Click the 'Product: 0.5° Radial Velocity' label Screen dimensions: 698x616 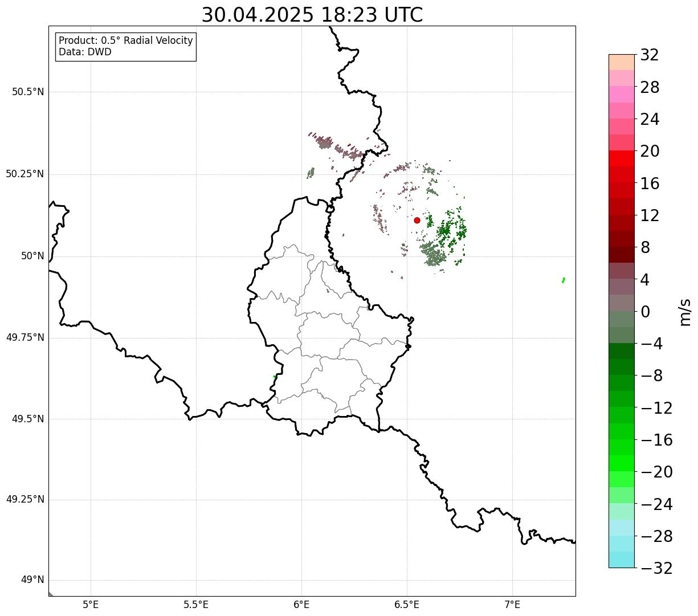coord(126,41)
